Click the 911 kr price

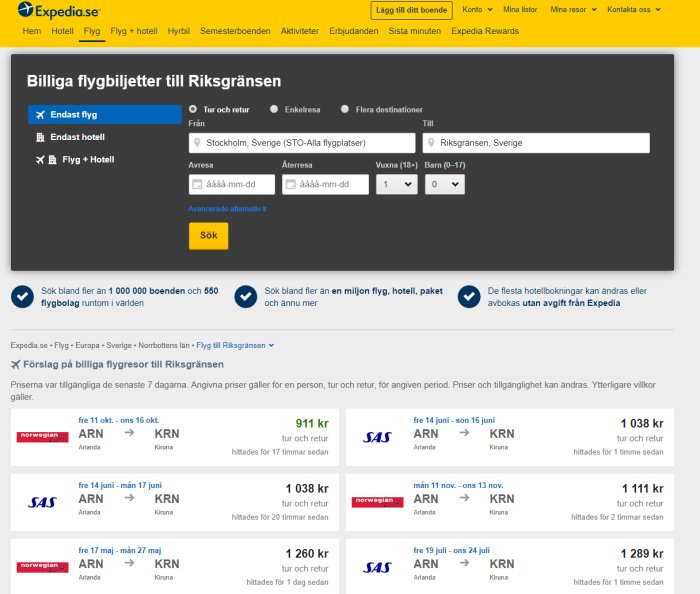pyautogui.click(x=312, y=424)
